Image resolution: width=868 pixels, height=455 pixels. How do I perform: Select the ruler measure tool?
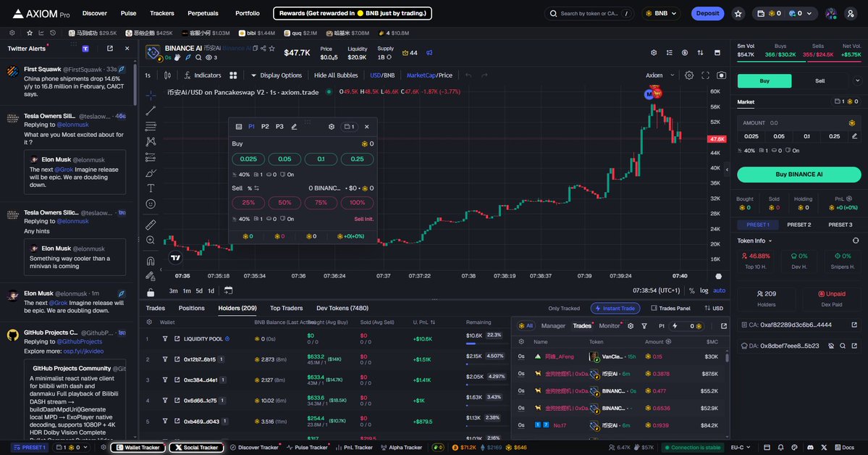(x=151, y=225)
